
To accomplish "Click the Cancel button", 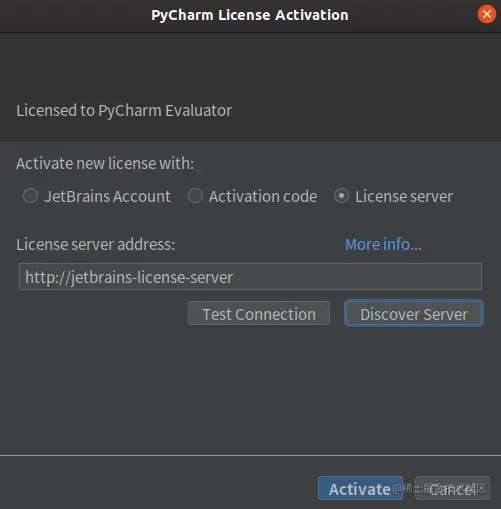I will [452, 488].
